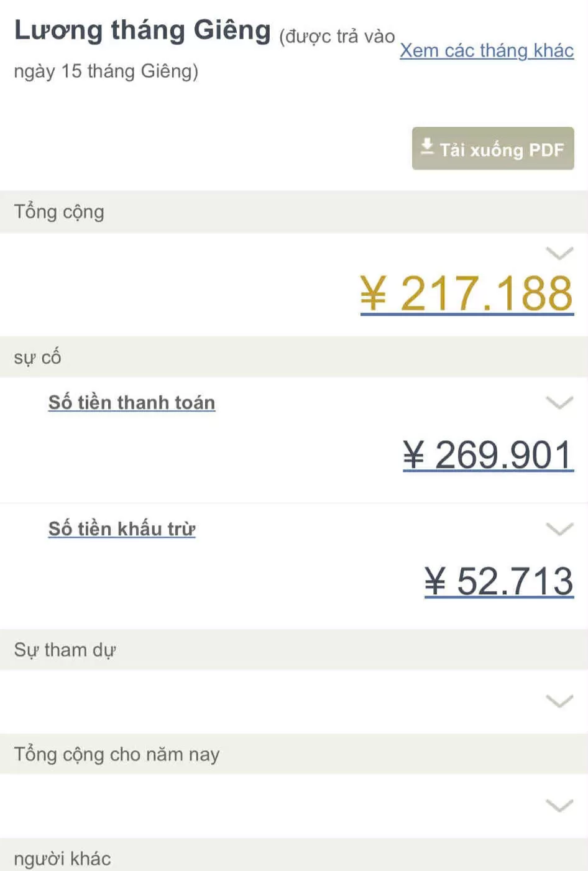Open the ¥ 52.713 deduction amount

click(x=498, y=581)
